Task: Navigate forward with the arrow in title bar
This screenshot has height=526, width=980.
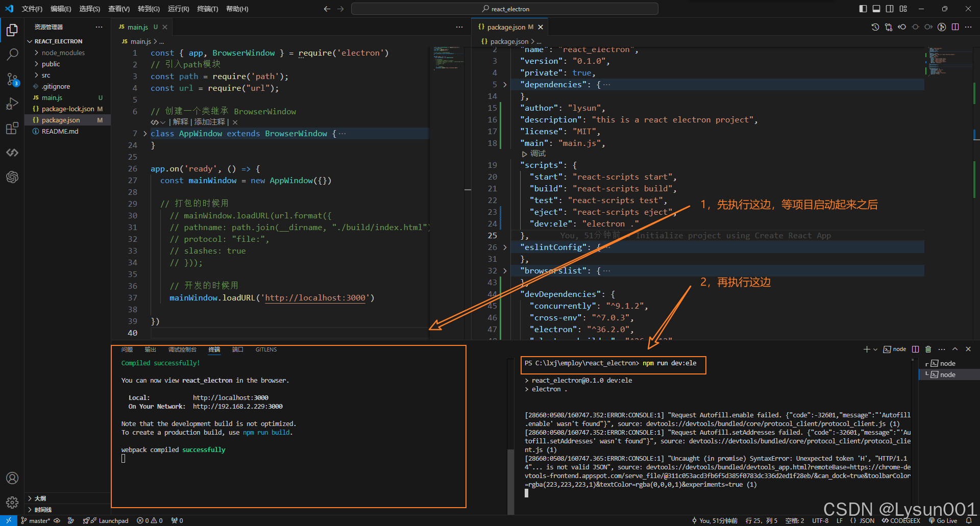Action: [x=340, y=9]
